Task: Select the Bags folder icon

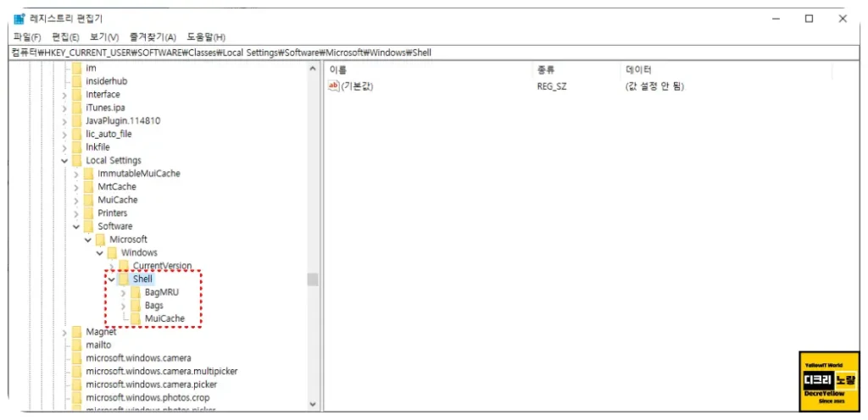Action: 136,306
